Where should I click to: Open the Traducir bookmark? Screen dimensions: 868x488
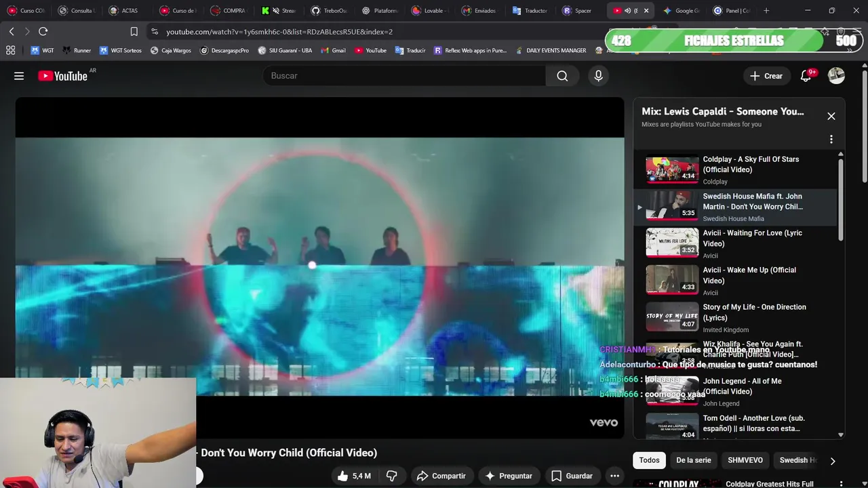[410, 50]
